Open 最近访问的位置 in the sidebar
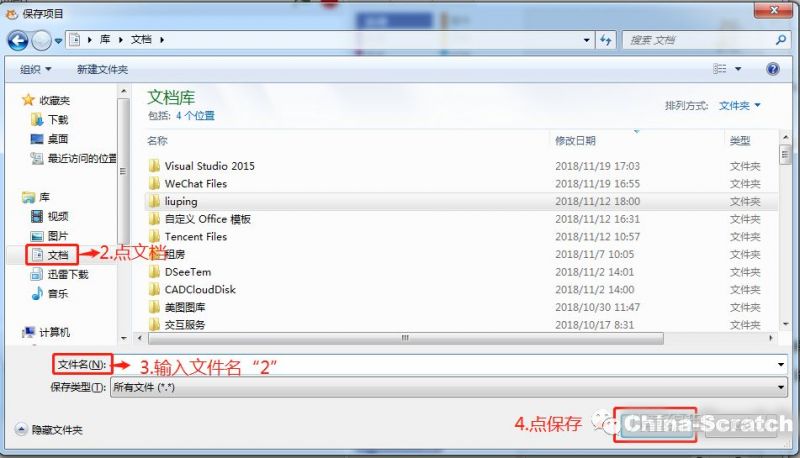Screen dimensions: 800x458 (81, 158)
